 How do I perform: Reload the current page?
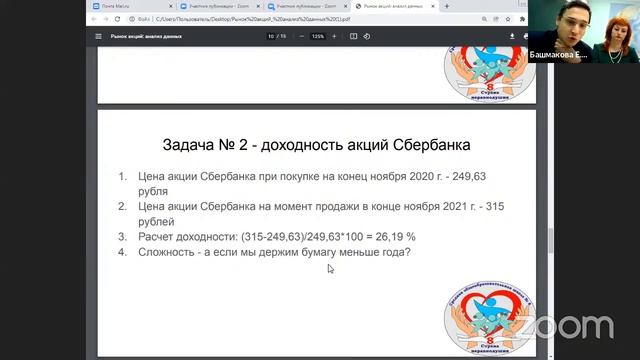pyautogui.click(x=118, y=19)
